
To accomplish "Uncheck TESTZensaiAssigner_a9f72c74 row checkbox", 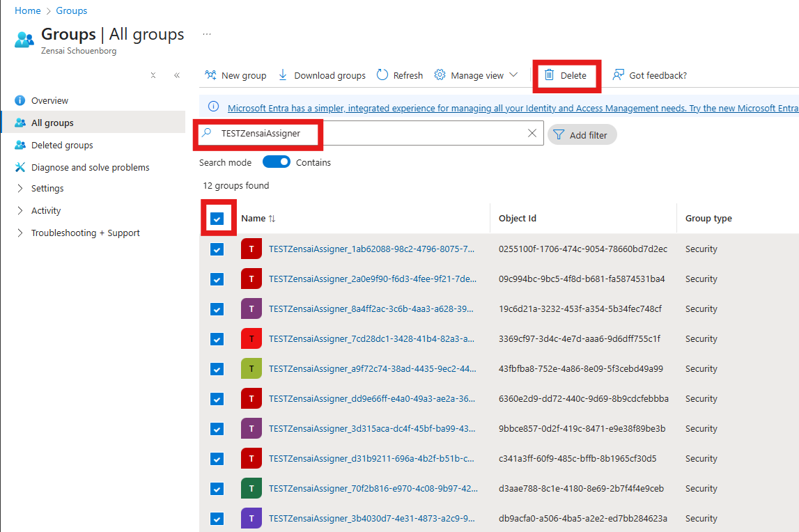I will click(217, 370).
